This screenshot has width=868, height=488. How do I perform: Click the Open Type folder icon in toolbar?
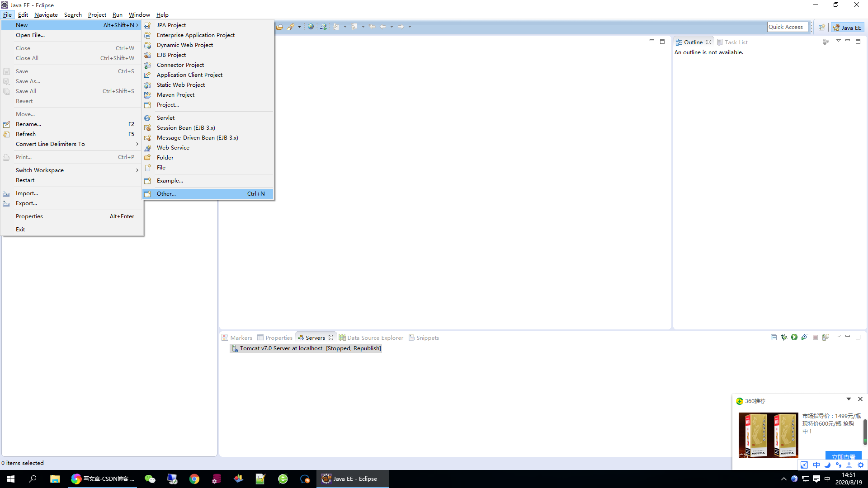280,27
